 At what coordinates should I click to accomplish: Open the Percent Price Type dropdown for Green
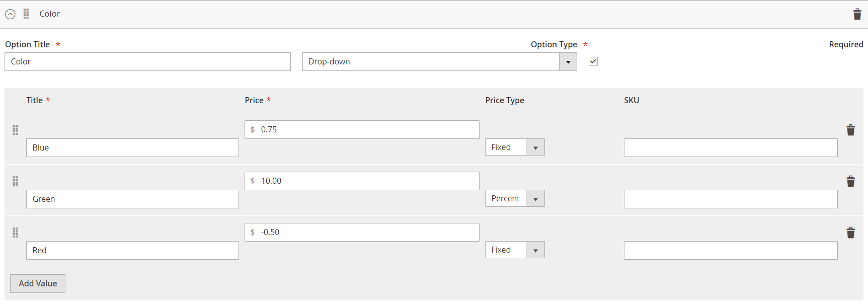point(514,199)
